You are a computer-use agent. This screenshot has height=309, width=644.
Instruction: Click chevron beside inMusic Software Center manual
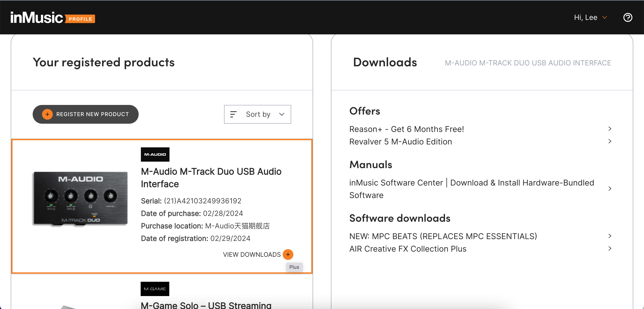coord(610,189)
